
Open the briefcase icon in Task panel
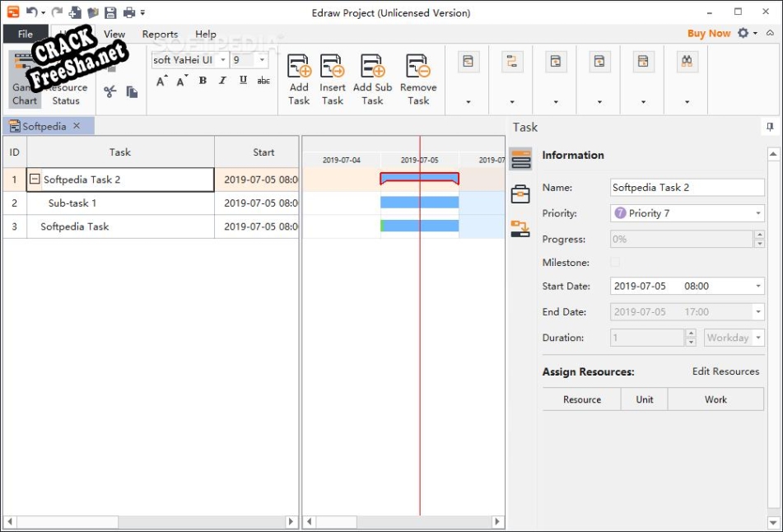tap(520, 194)
